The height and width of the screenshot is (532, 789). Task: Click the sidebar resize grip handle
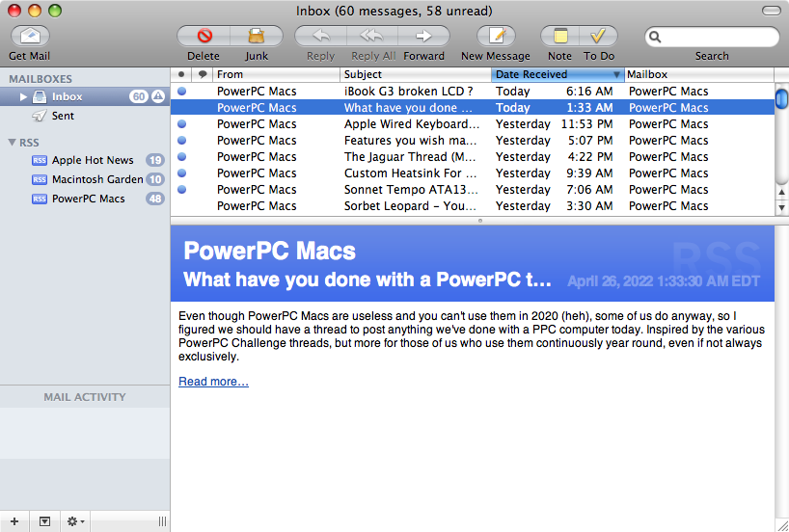[x=162, y=521]
